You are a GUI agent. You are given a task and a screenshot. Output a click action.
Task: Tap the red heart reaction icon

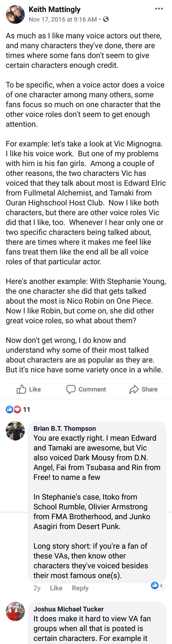(17, 409)
